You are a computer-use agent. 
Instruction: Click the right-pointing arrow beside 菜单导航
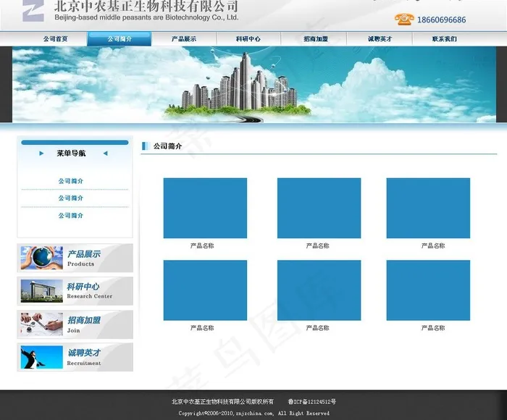pyautogui.click(x=41, y=154)
